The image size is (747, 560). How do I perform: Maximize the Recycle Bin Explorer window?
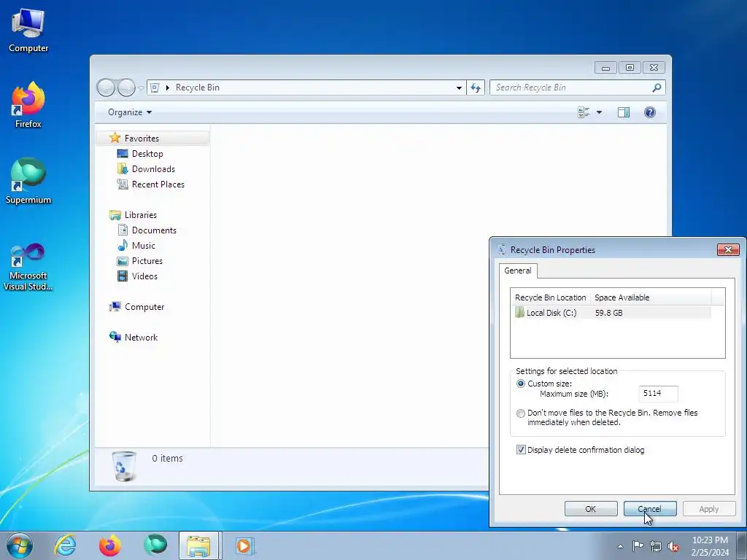(x=630, y=68)
